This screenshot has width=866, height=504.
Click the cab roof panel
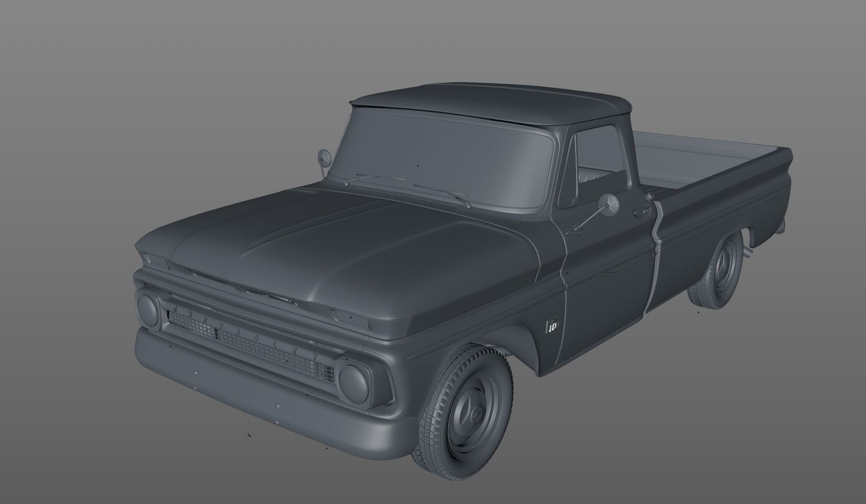pos(491,103)
